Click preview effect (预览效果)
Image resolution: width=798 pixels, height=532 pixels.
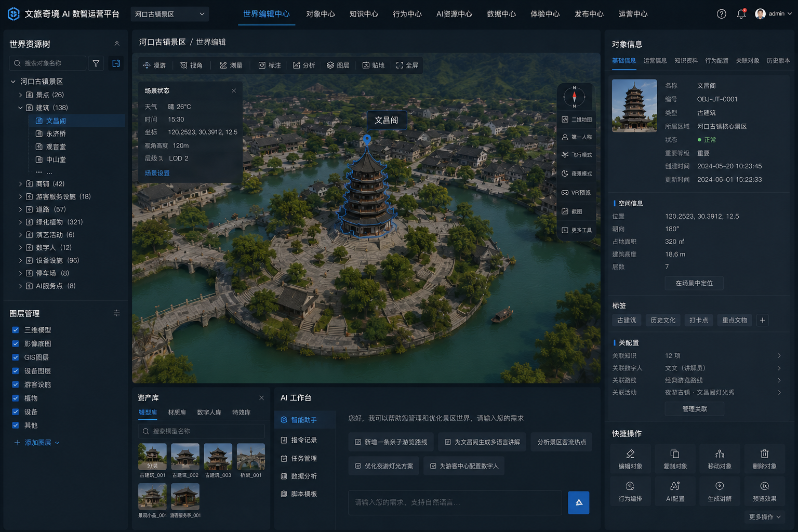tap(764, 491)
